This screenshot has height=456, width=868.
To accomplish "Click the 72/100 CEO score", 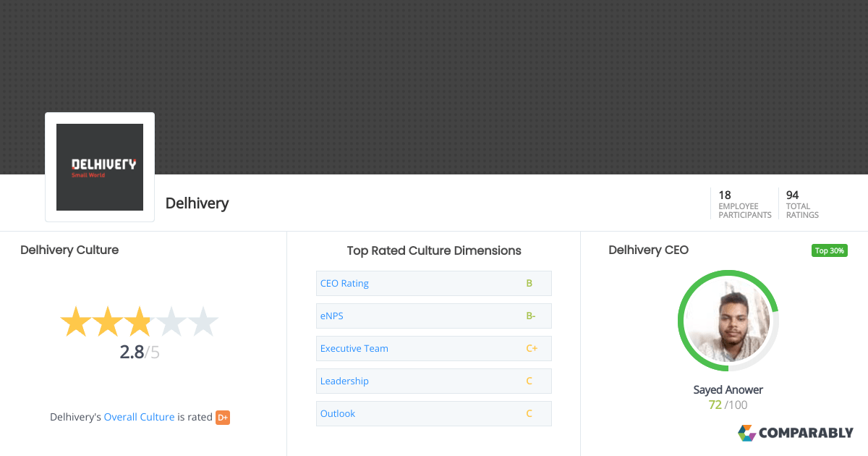I will [728, 405].
